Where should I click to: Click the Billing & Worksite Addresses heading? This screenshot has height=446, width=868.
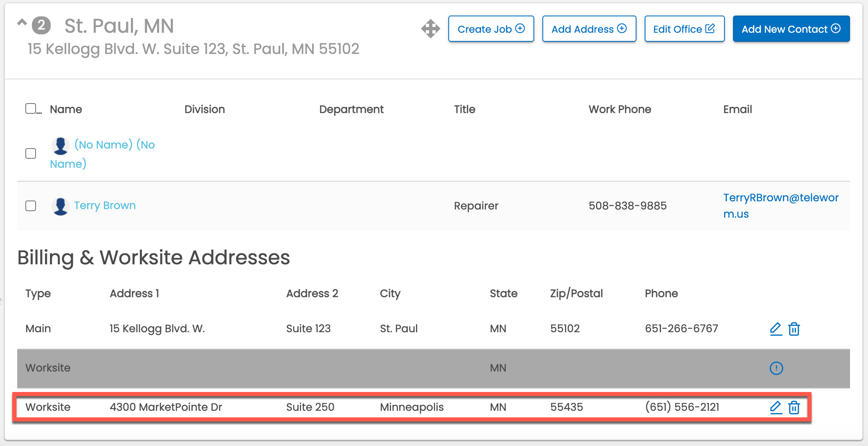pos(154,257)
